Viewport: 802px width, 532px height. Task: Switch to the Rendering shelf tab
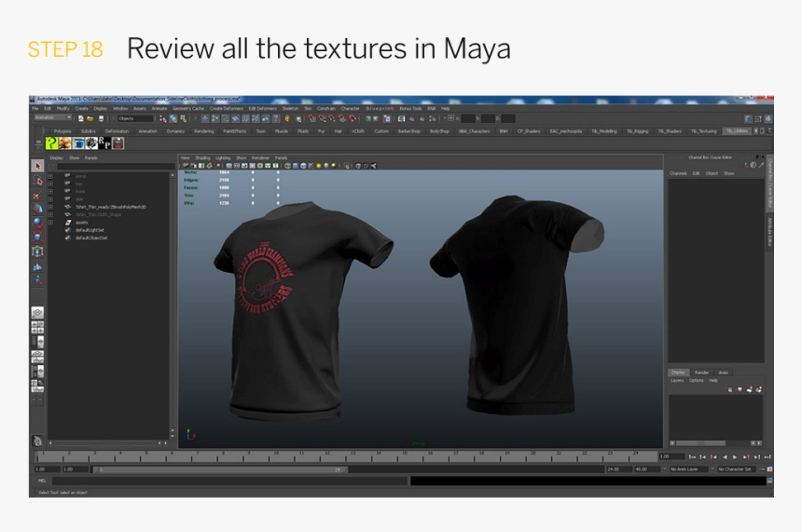pyautogui.click(x=203, y=131)
